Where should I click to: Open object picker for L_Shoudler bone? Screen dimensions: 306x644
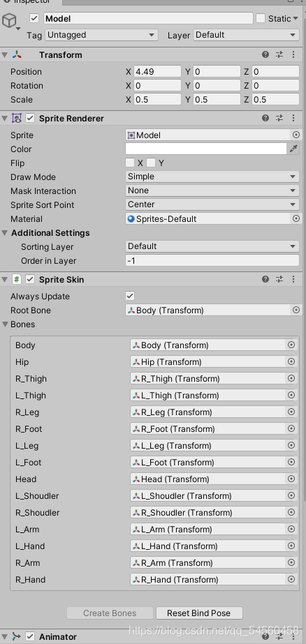point(291,495)
